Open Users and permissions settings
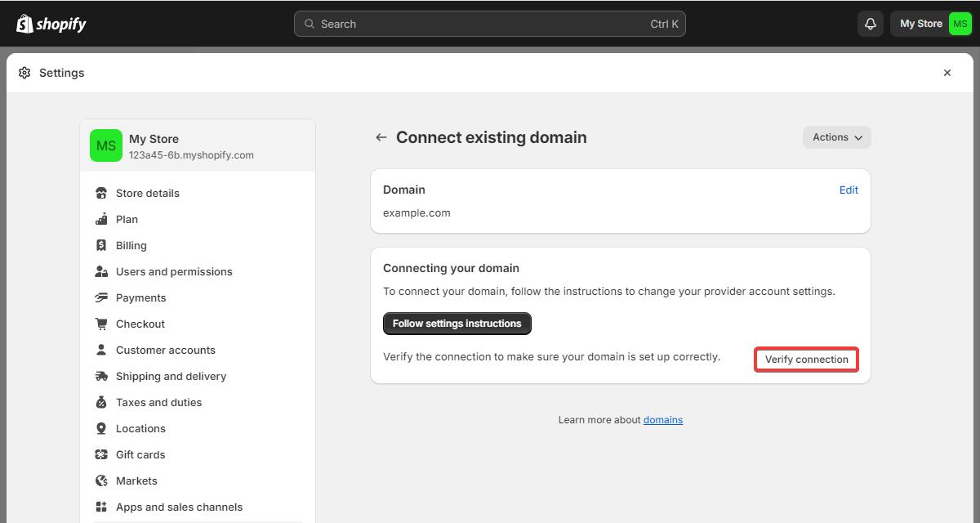Image resolution: width=980 pixels, height=523 pixels. [174, 271]
